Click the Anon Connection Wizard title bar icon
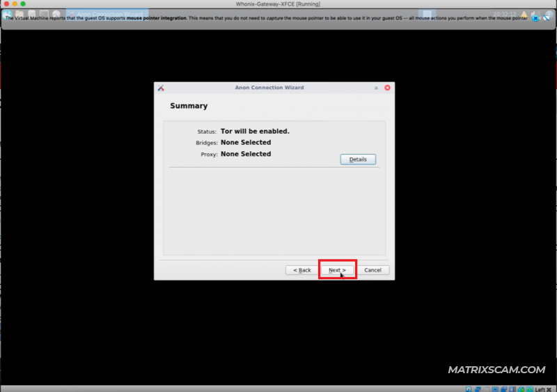Viewport: 557px width, 392px height. coord(161,88)
